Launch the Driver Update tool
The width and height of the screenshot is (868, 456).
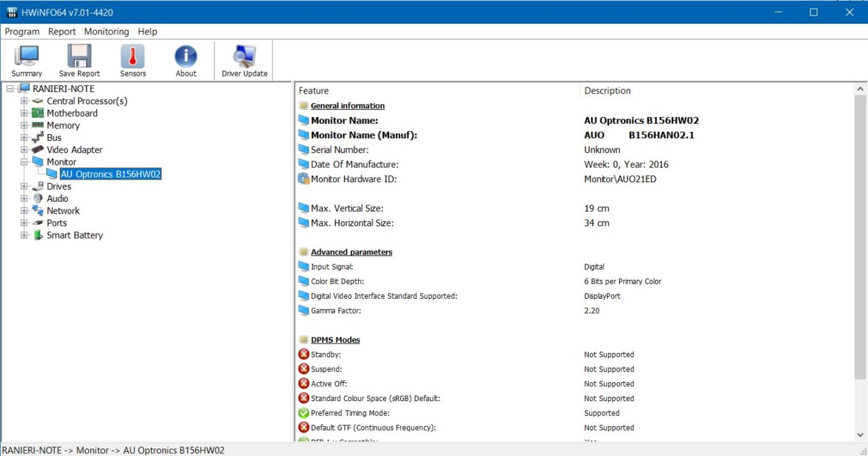(x=244, y=61)
